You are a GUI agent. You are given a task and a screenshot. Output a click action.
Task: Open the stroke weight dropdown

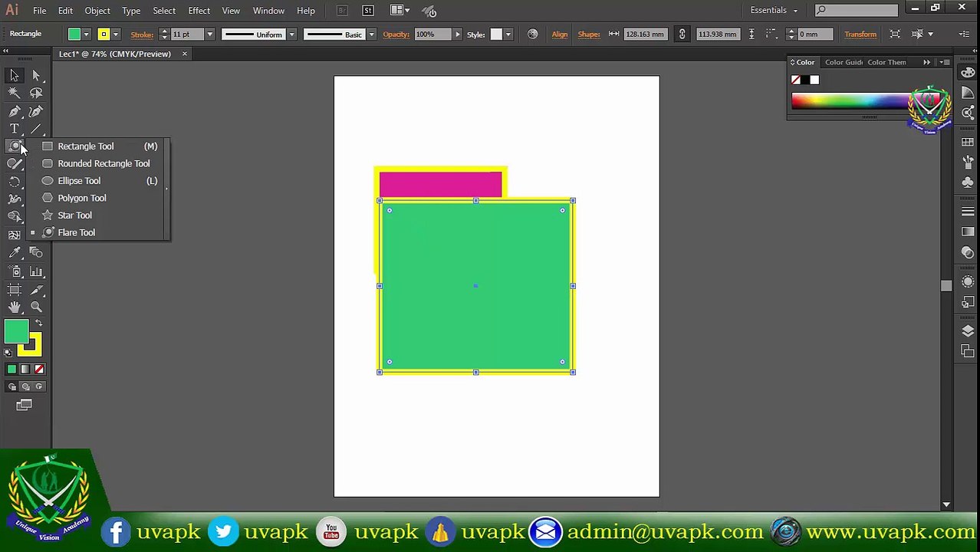point(209,34)
